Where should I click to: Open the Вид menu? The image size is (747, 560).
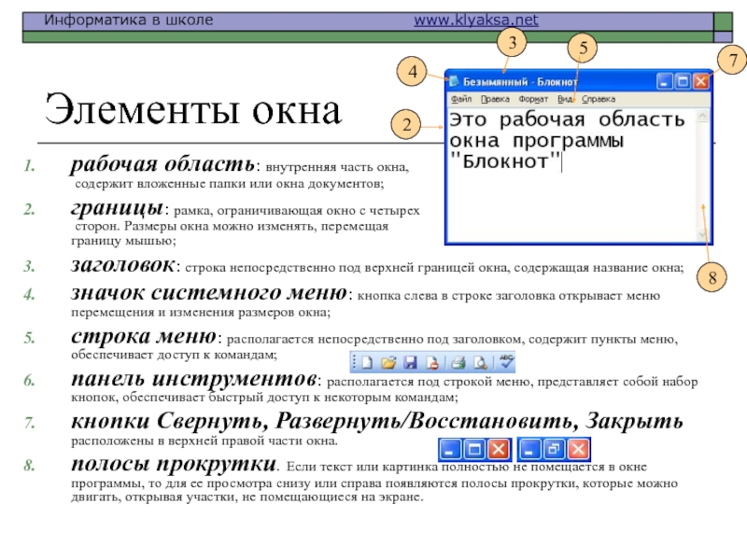point(564,99)
